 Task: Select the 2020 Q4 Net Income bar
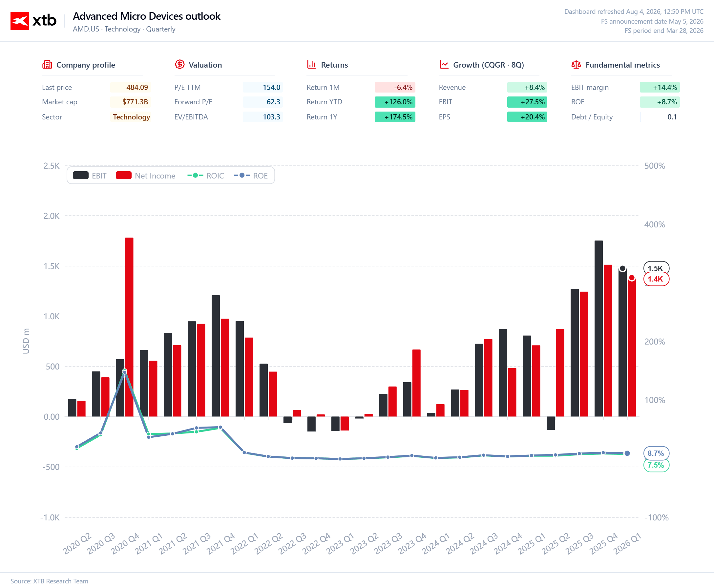pyautogui.click(x=129, y=327)
